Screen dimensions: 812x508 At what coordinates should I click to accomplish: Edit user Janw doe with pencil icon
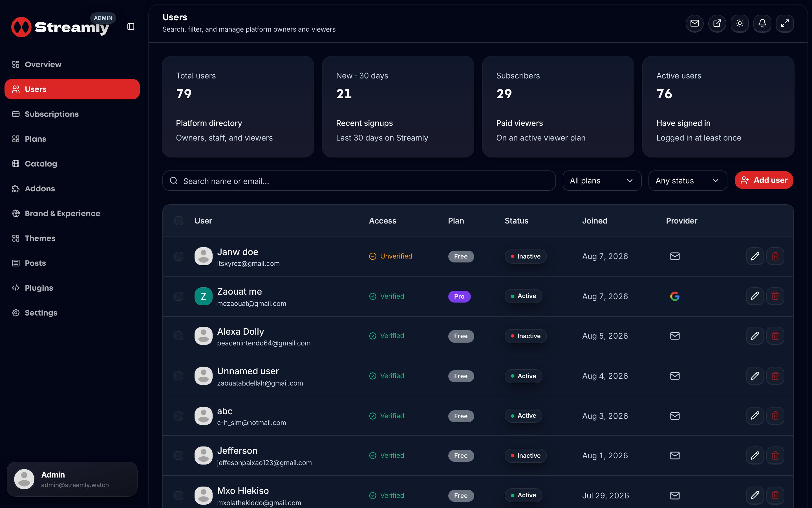coord(755,256)
